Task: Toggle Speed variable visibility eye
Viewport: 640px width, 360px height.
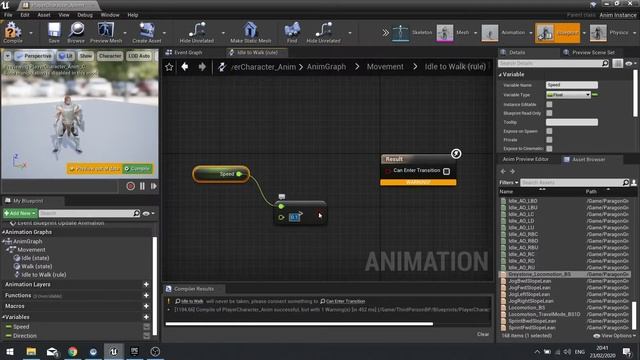Action: tap(147, 327)
